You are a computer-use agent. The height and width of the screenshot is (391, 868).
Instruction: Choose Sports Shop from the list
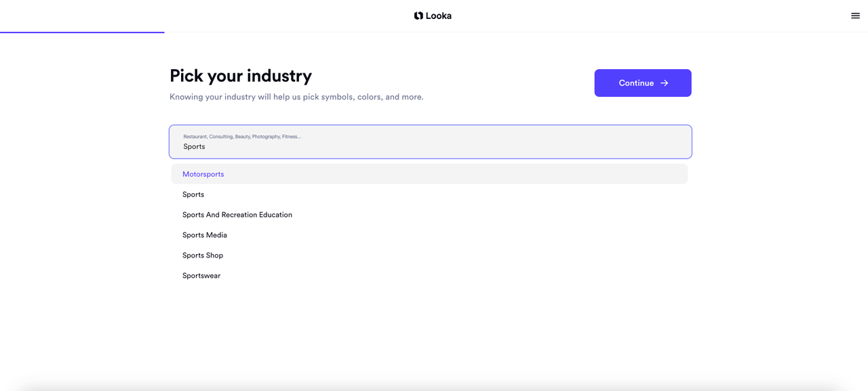click(x=202, y=255)
